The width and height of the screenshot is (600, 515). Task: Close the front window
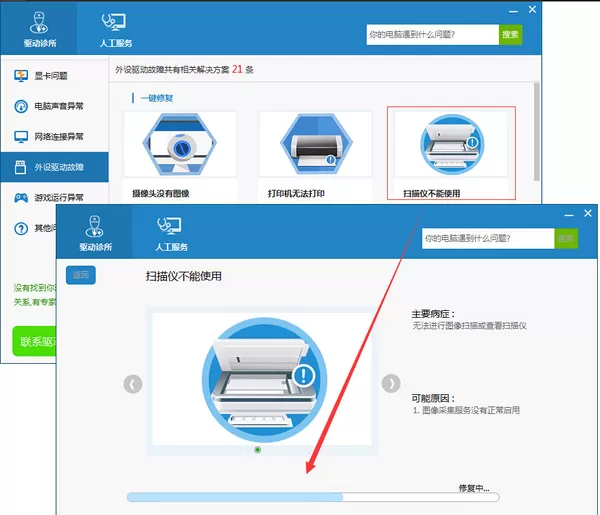(x=588, y=213)
